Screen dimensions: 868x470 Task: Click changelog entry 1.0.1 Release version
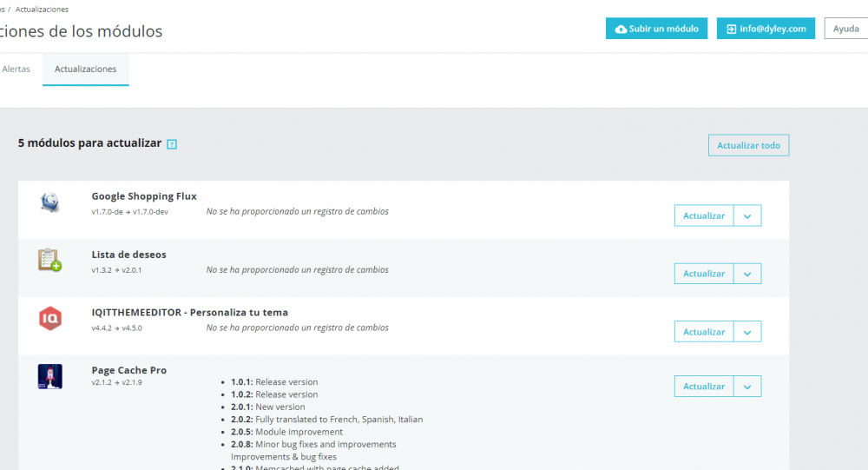(x=274, y=382)
